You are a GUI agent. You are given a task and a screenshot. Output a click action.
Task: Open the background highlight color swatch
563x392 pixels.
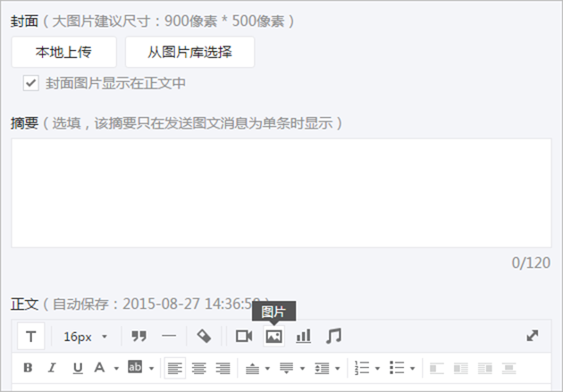coord(135,367)
